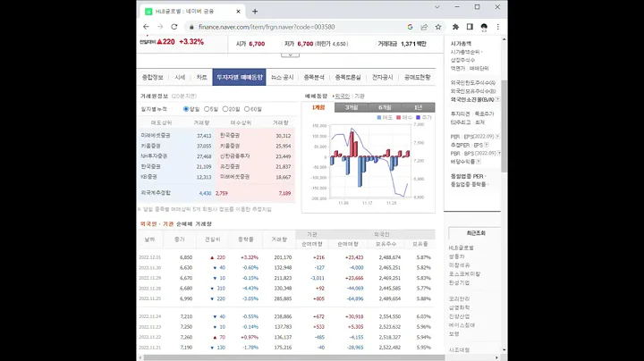The image size is (644, 361).
Task: Select the 20일 radio button
Action: [225, 109]
